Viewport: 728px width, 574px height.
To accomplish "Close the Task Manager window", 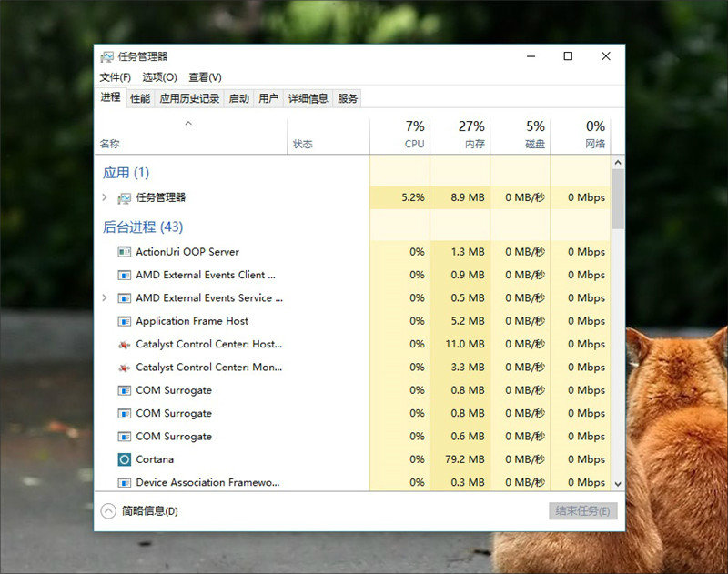I will [606, 56].
